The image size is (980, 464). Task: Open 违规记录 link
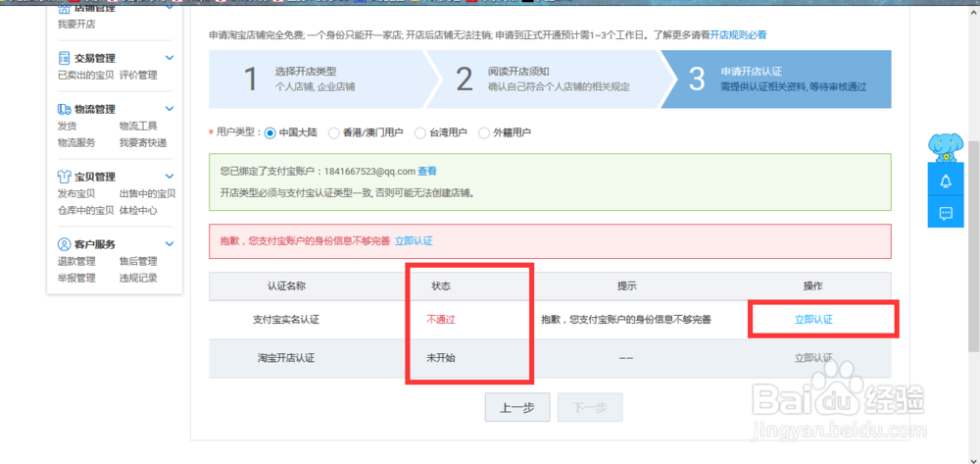coord(138,279)
